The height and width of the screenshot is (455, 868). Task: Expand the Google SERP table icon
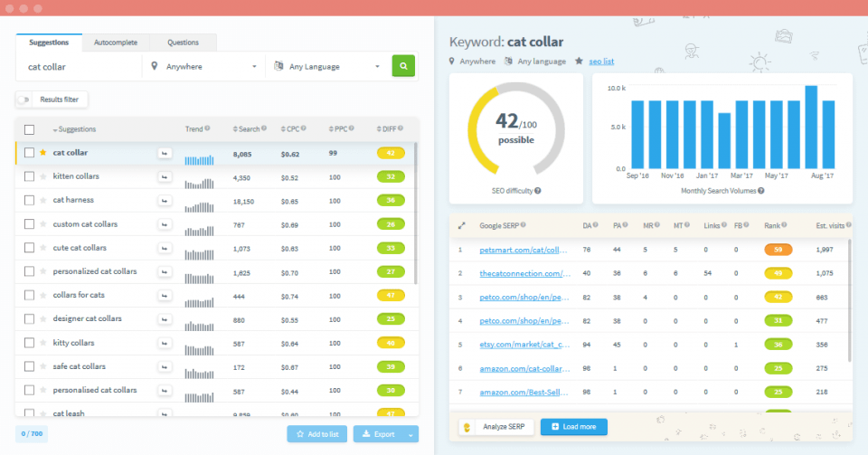click(x=461, y=225)
